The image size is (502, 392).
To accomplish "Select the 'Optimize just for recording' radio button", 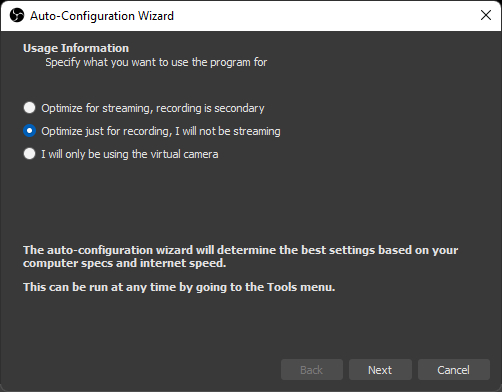I will [x=29, y=131].
